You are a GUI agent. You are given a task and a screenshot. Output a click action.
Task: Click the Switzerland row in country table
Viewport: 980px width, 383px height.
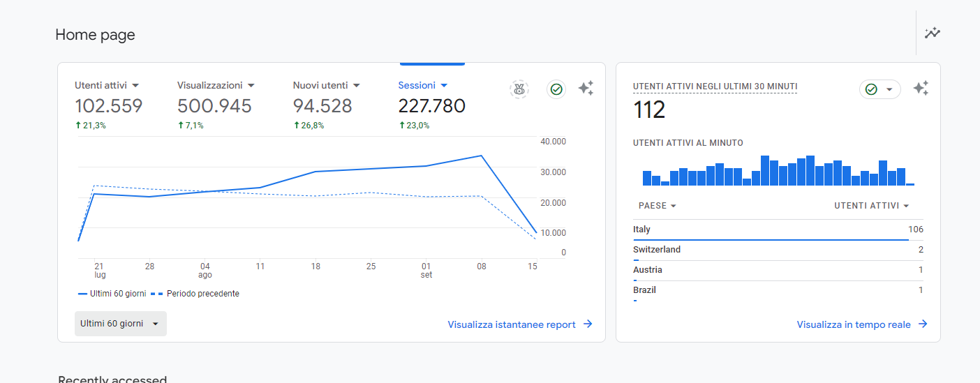point(778,250)
